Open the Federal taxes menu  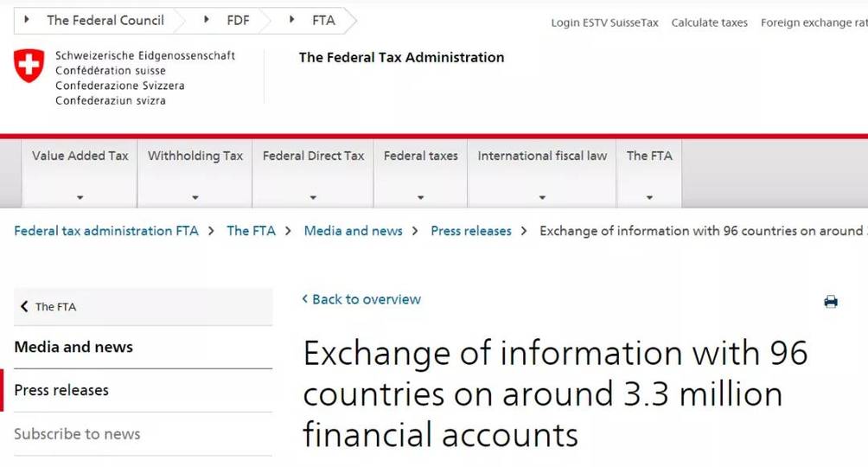[x=421, y=173]
